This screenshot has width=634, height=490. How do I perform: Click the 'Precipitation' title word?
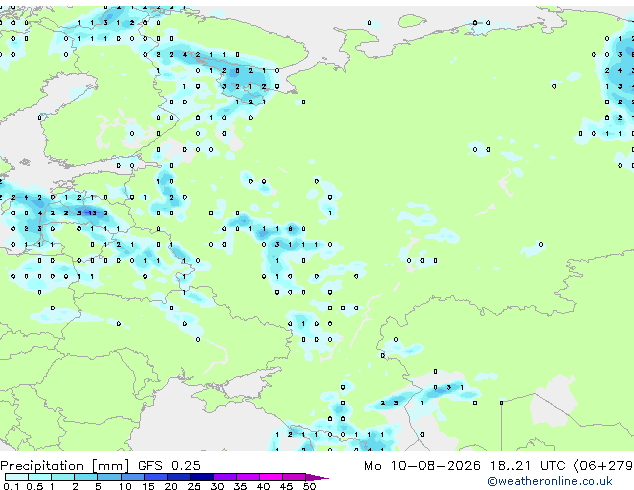point(42,466)
